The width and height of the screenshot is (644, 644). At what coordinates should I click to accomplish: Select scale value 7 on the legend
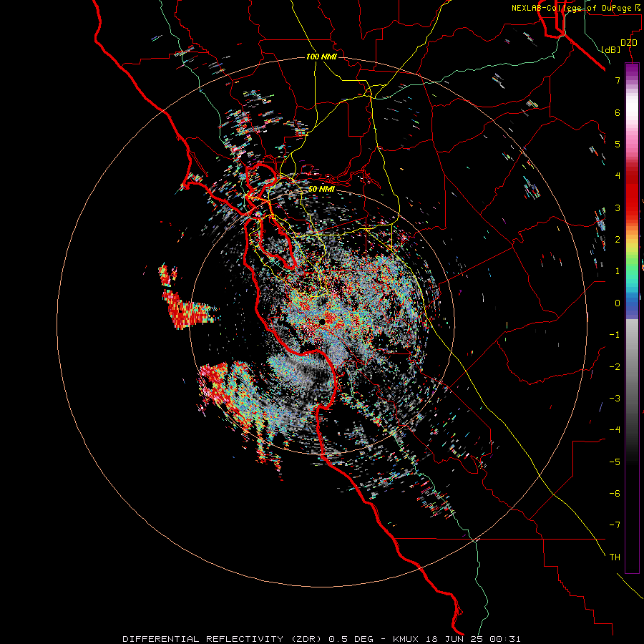click(x=618, y=80)
